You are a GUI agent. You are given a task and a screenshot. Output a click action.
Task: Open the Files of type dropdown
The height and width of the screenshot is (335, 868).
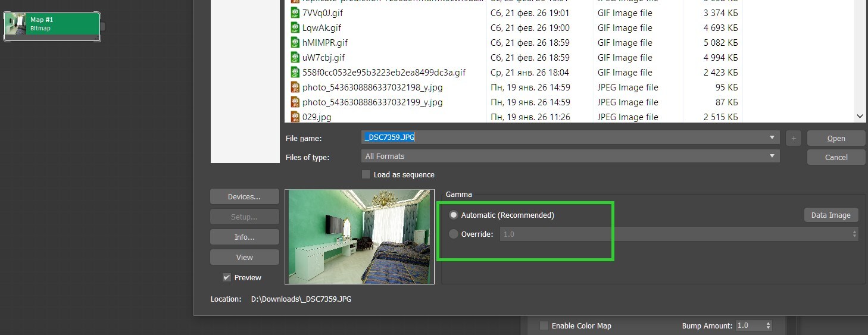570,156
